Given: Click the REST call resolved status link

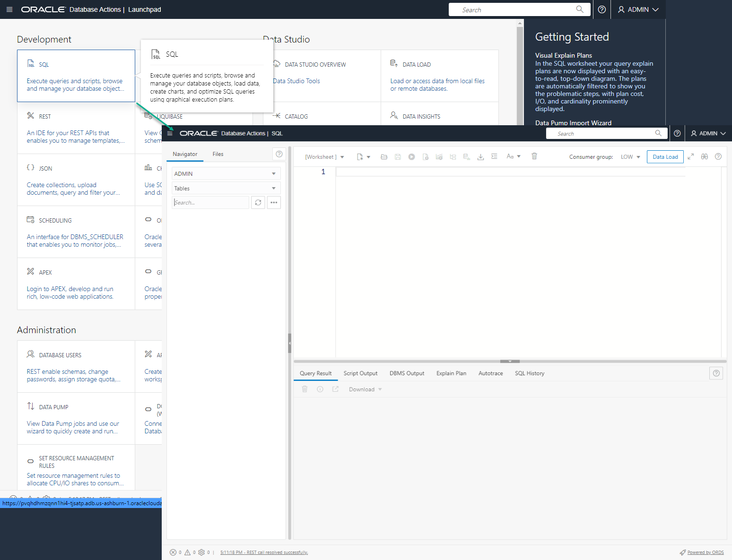Looking at the screenshot, I should pyautogui.click(x=264, y=552).
